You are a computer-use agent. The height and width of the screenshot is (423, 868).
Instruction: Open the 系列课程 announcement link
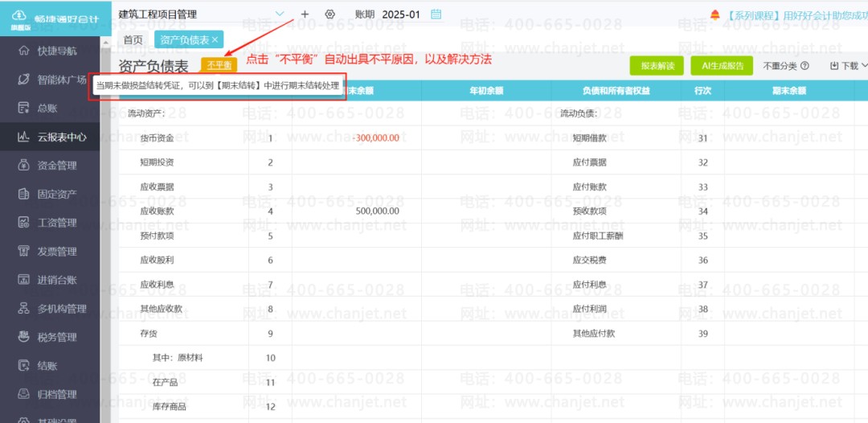pos(796,15)
